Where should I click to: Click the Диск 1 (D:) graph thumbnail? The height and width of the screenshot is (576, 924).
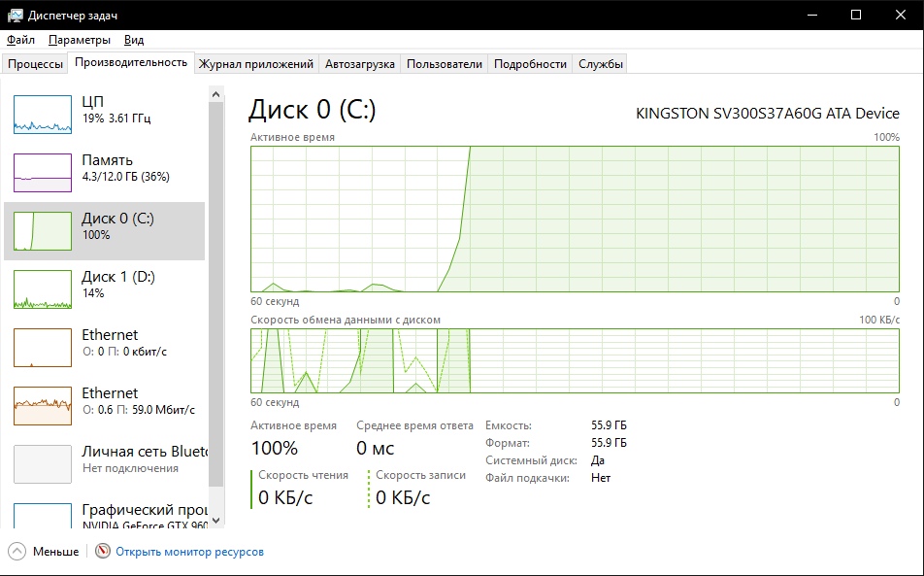[43, 289]
